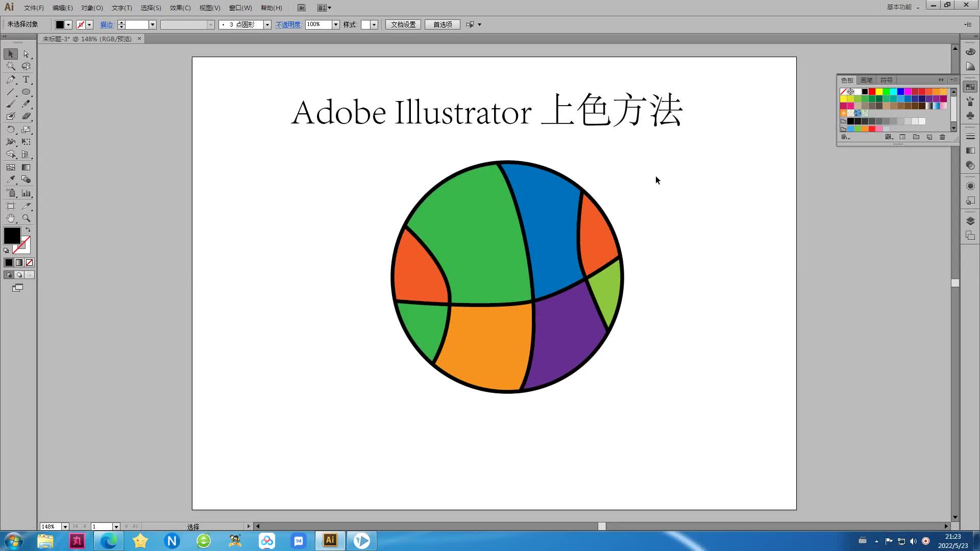
Task: Choose the Eraser tool
Action: point(26,116)
